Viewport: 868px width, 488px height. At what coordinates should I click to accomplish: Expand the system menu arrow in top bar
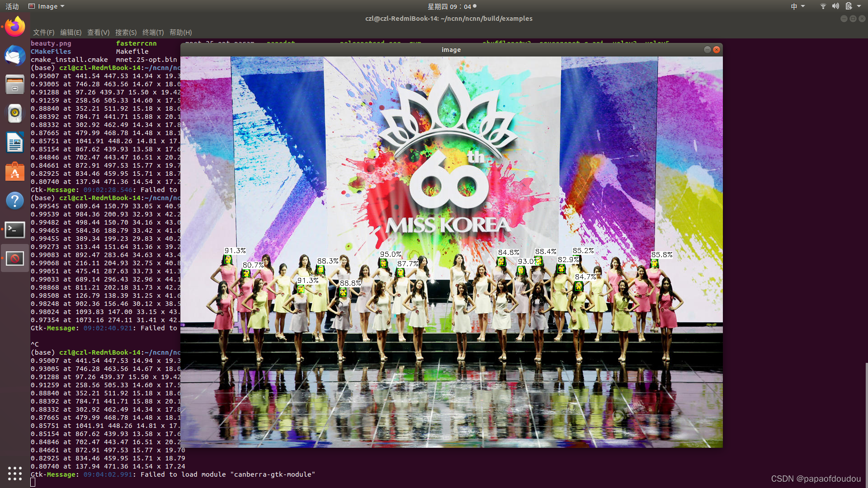(859, 6)
